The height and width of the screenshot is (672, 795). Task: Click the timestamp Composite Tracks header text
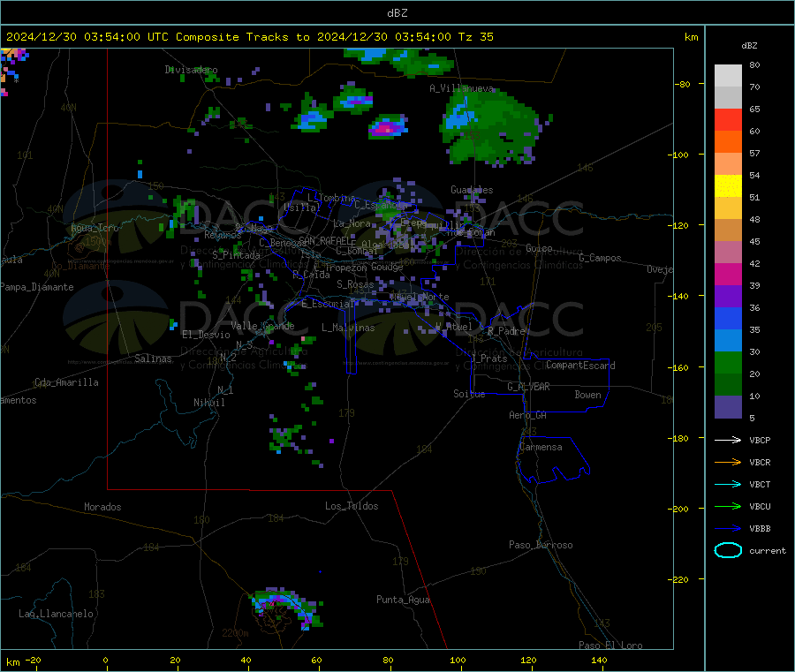[250, 37]
